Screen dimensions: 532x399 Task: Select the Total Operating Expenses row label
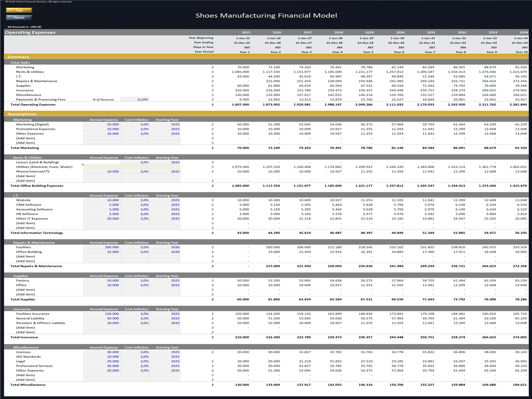(x=33, y=105)
